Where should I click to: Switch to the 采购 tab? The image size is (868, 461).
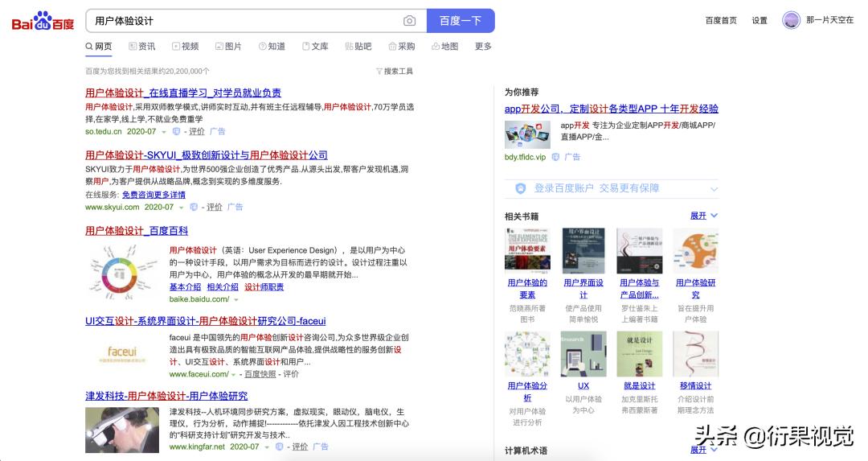[x=401, y=47]
